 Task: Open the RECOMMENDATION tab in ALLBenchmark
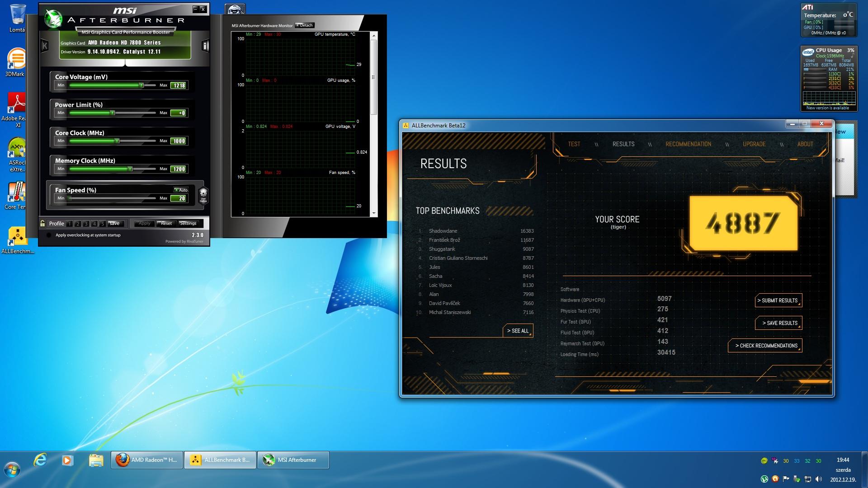(688, 144)
